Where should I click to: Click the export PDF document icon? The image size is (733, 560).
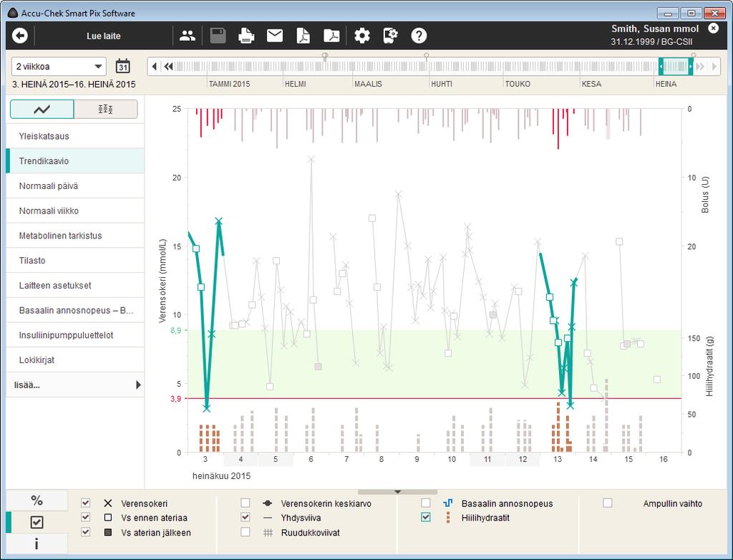point(304,36)
